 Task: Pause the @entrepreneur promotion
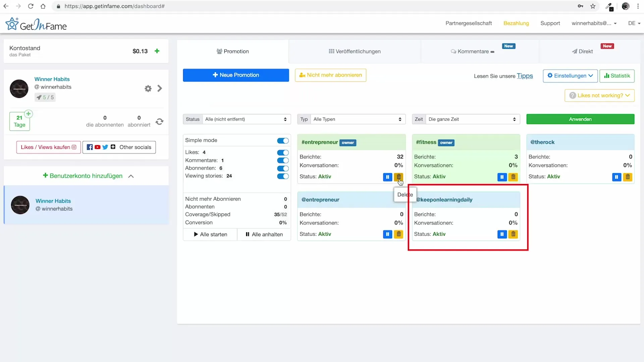point(387,234)
